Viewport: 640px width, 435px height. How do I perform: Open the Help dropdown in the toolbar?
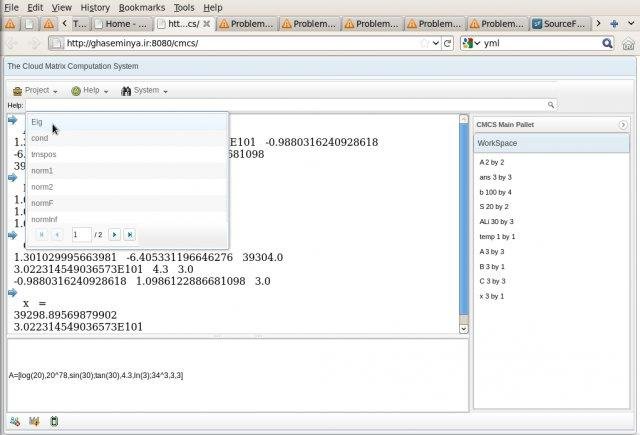[90, 91]
